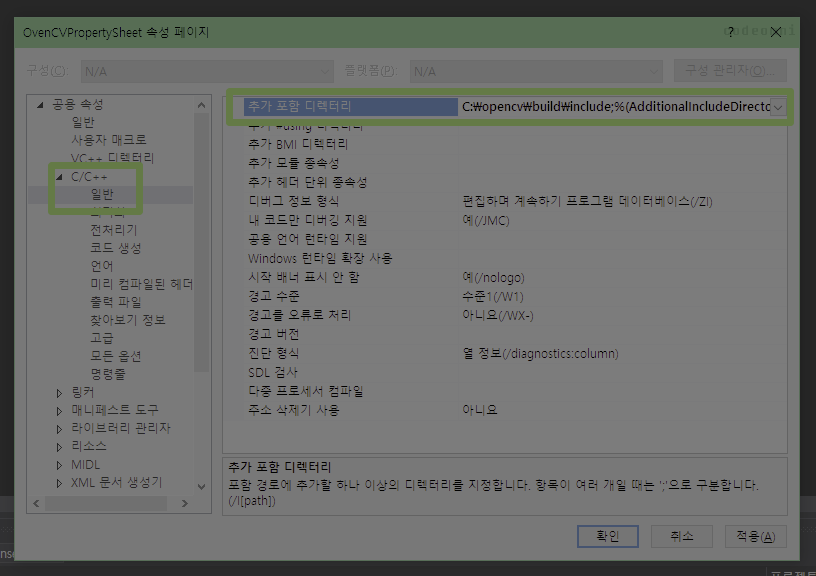
Task: Select 명령줄 tree item
Action: 108,374
